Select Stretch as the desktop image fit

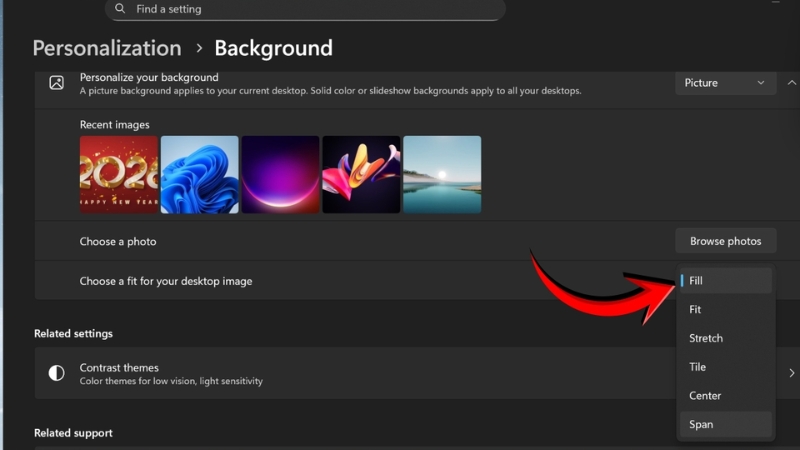click(725, 338)
